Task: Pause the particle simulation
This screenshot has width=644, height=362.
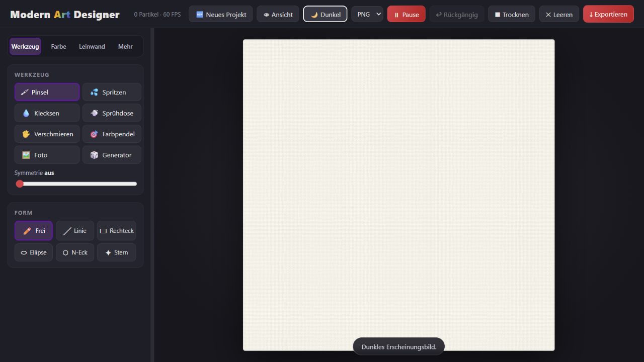Action: [406, 14]
